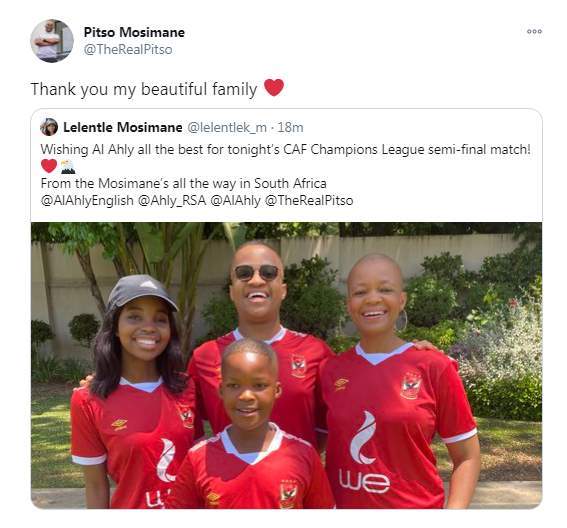
Task: Open the @lelentlek_m handle
Action: pyautogui.click(x=227, y=127)
